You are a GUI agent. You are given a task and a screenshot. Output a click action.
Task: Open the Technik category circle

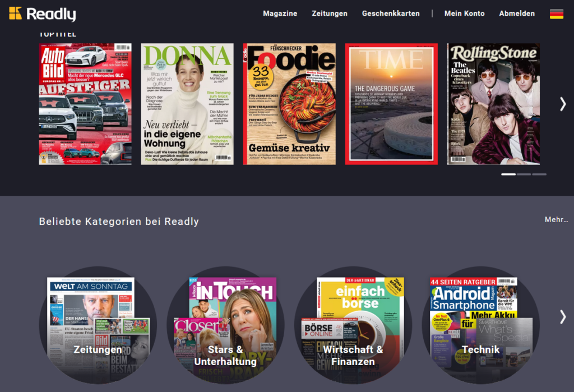coord(480,325)
